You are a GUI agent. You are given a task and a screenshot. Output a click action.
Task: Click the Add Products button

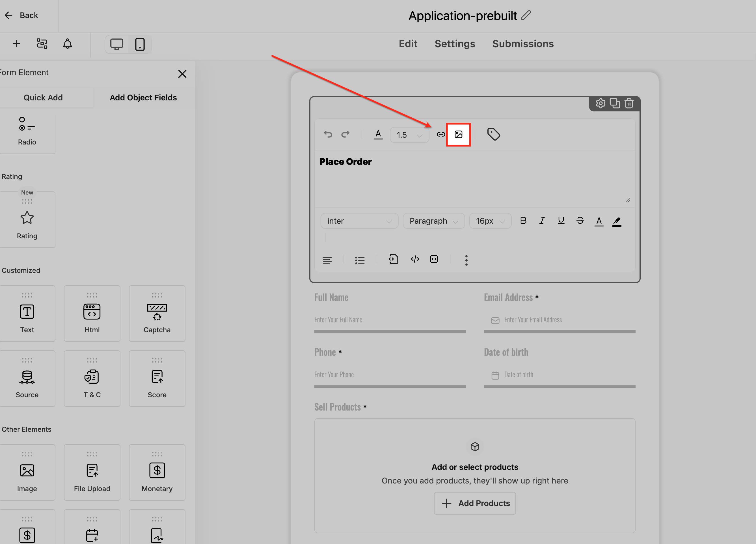[x=475, y=503]
